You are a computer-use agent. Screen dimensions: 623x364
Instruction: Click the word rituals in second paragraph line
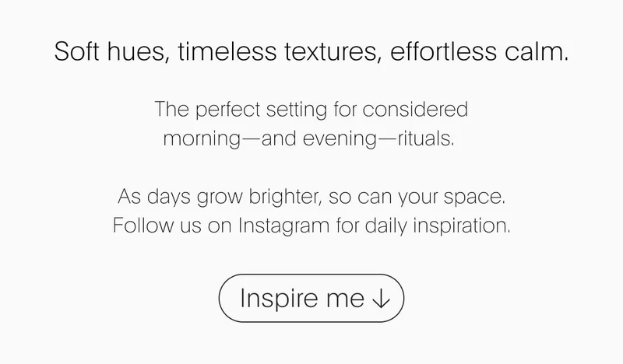[x=425, y=139]
